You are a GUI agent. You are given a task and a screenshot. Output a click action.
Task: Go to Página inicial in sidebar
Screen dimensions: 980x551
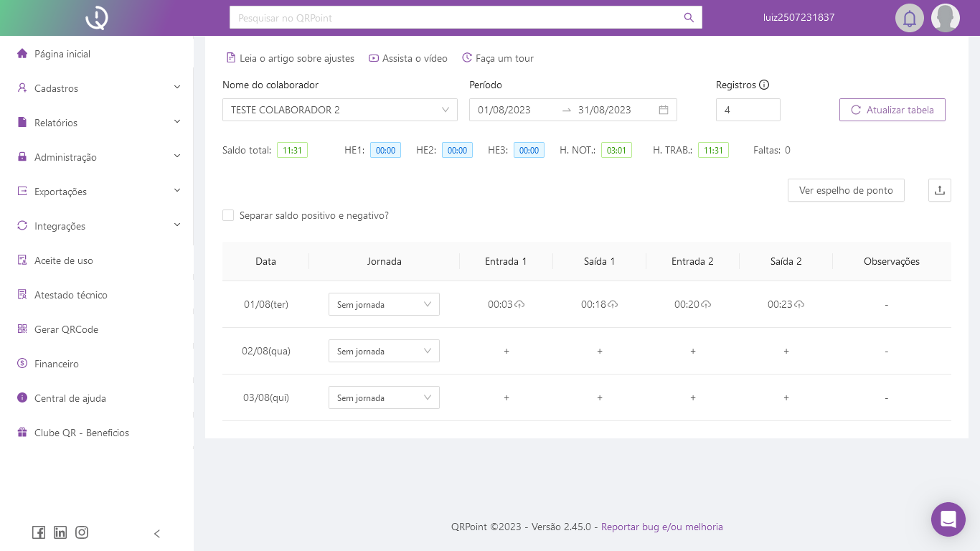tap(62, 54)
